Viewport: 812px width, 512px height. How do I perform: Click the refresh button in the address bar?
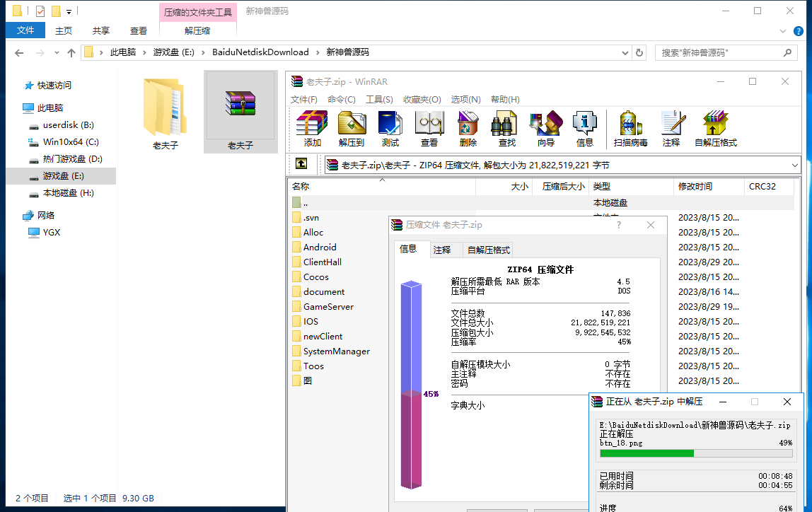[639, 52]
